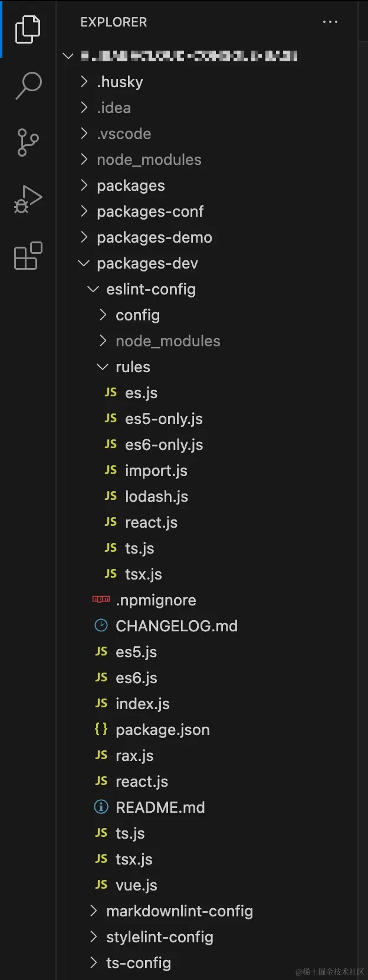Click the info icon beside README.md
The image size is (368, 980).
101,807
